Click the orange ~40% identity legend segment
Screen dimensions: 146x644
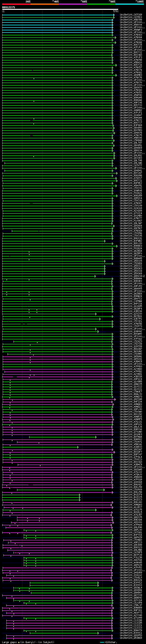coord(45,4)
